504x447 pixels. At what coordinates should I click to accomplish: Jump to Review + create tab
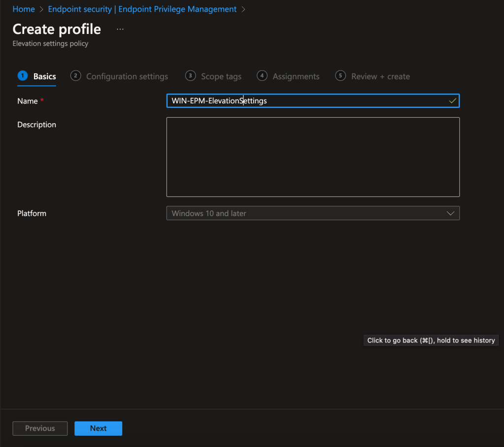tap(380, 76)
